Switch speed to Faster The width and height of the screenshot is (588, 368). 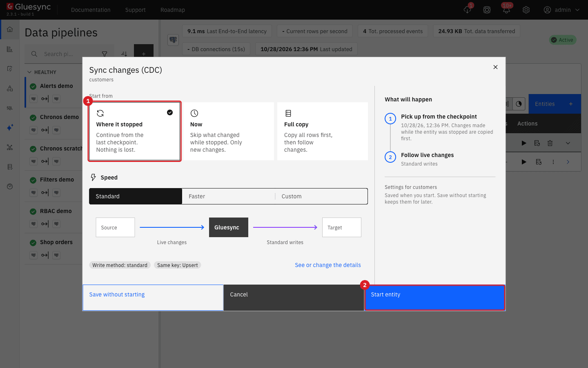(x=228, y=196)
